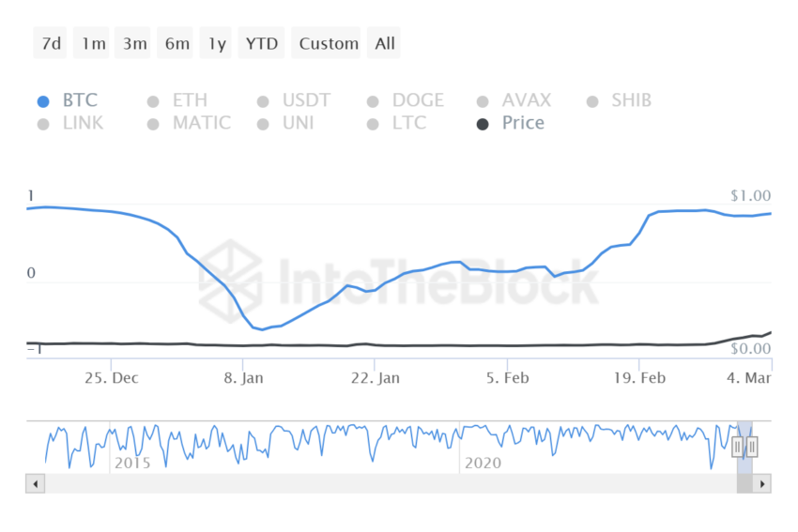Click the navigator scroll-right arrow

762,484
